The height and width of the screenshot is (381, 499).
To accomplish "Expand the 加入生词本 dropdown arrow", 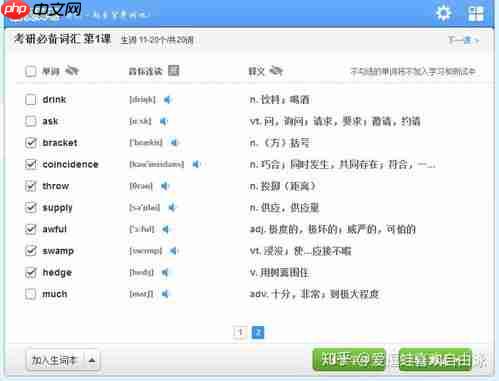I will click(x=92, y=360).
